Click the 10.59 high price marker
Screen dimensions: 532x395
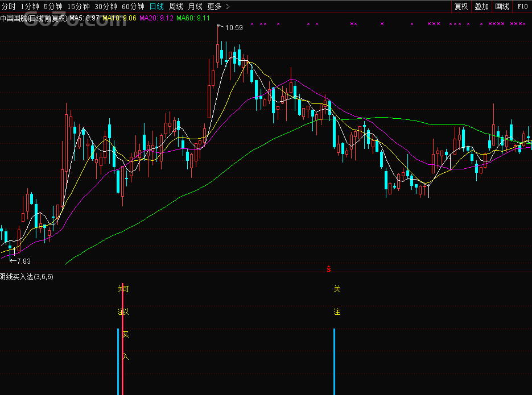click(234, 27)
